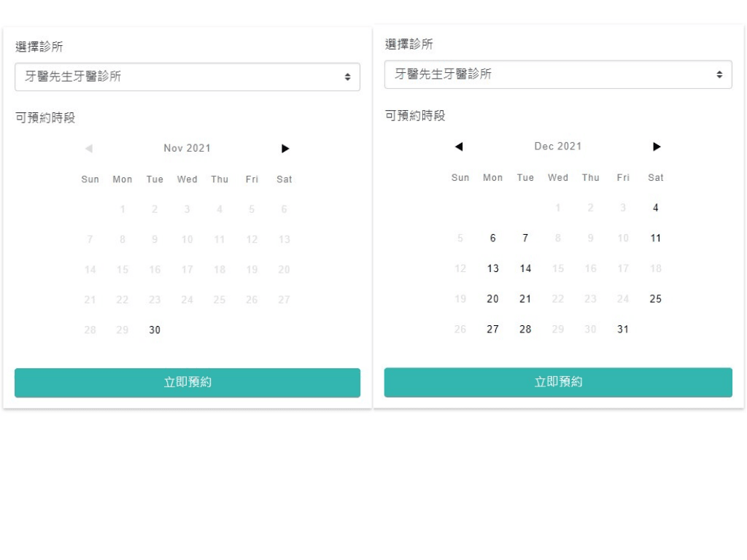
Task: Go to next month from Nov 2021
Action: click(x=285, y=149)
